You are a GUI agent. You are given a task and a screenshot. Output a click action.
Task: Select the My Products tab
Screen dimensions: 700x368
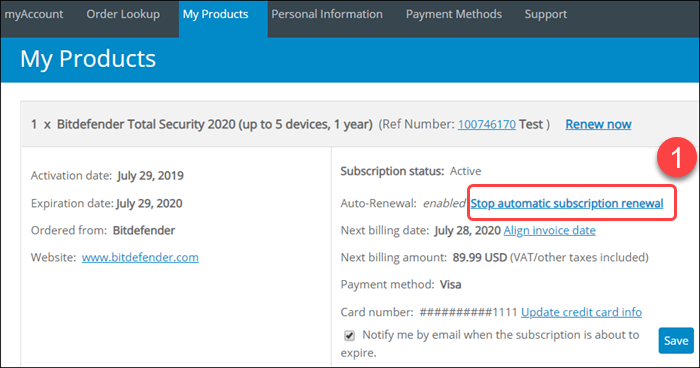[x=216, y=14]
